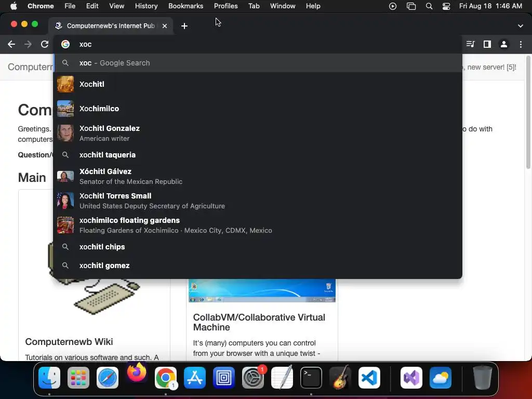The image size is (532, 399).
Task: Click the CollabVM Windows desktop screenshot
Action: 262,291
